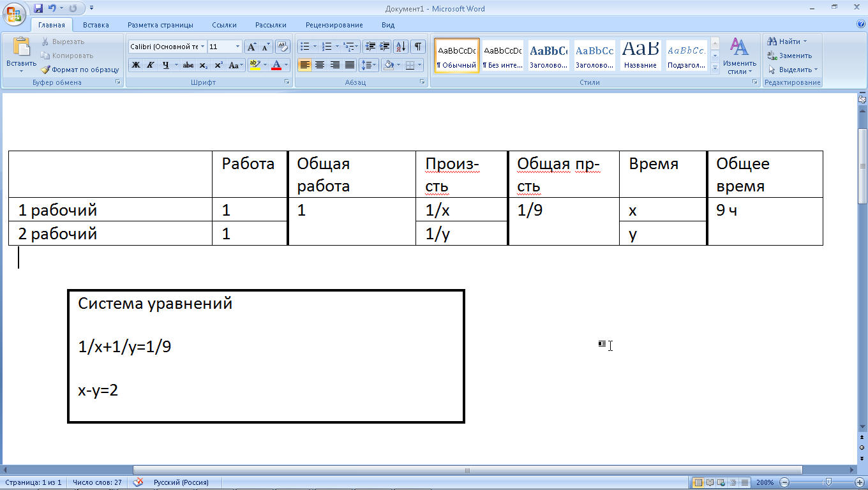The image size is (868, 490).
Task: Undo the last action
Action: [52, 8]
